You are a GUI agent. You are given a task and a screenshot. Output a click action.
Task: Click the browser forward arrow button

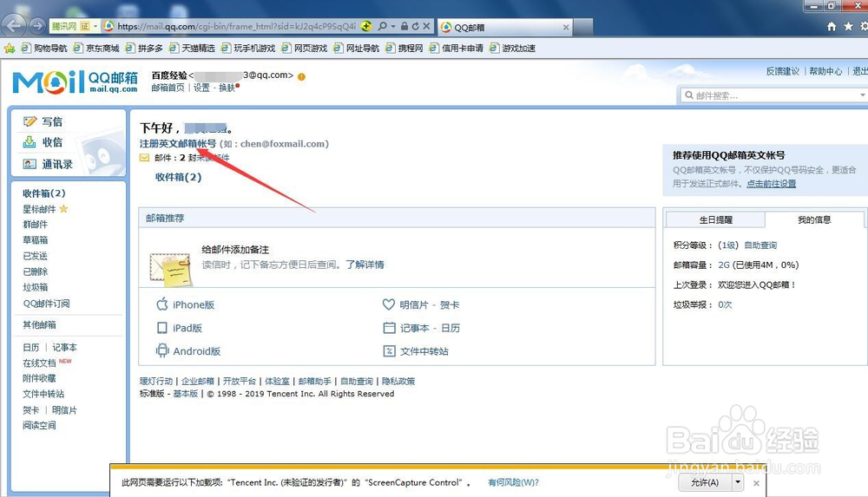point(37,25)
